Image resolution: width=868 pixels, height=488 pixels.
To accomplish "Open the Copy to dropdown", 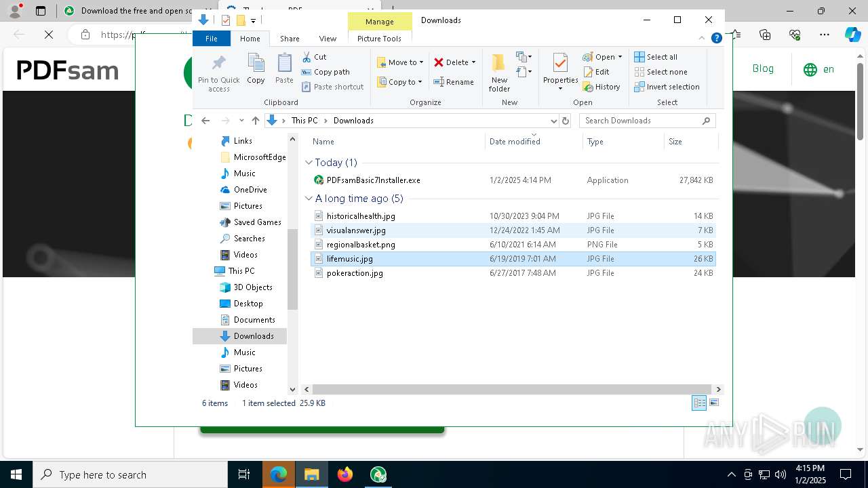I will pos(399,82).
